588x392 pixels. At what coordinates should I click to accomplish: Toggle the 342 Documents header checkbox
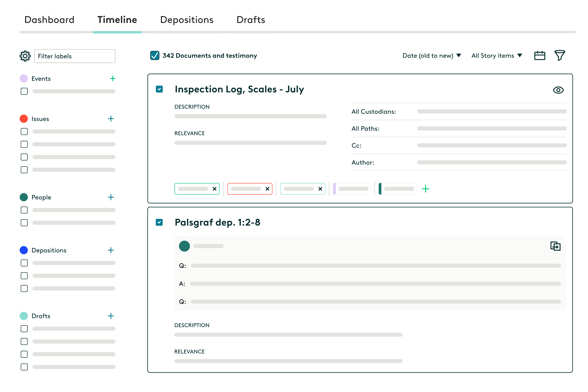(x=155, y=55)
